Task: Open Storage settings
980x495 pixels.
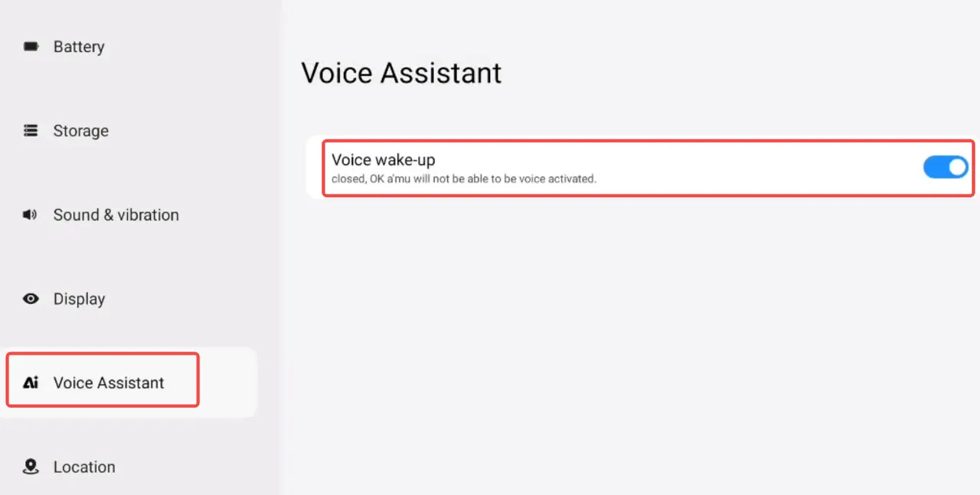Action: (x=80, y=131)
